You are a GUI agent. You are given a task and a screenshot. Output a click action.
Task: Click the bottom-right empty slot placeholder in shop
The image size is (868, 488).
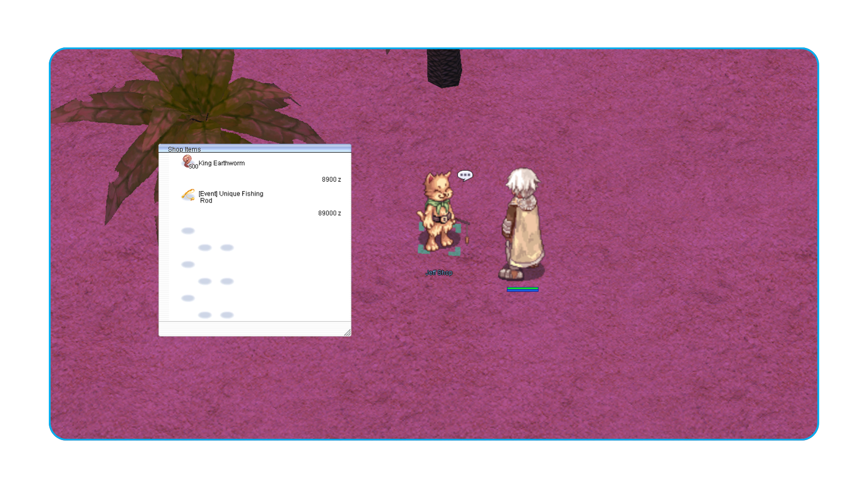(227, 315)
